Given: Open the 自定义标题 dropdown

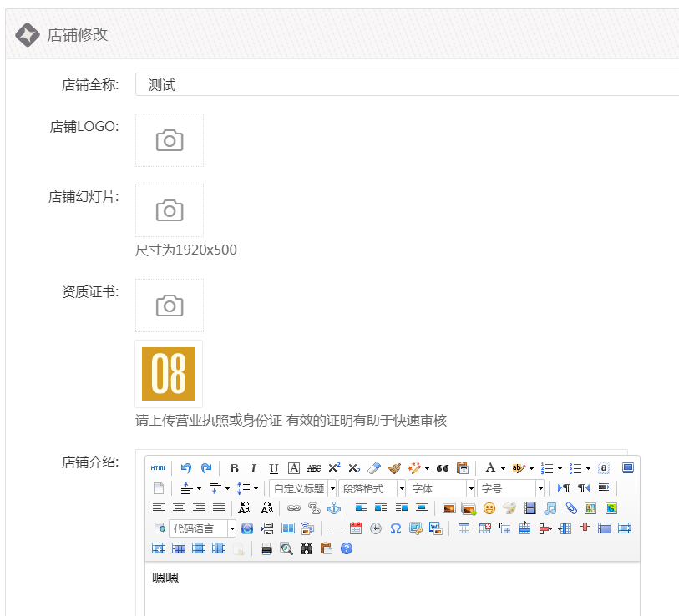Looking at the screenshot, I should point(303,488).
